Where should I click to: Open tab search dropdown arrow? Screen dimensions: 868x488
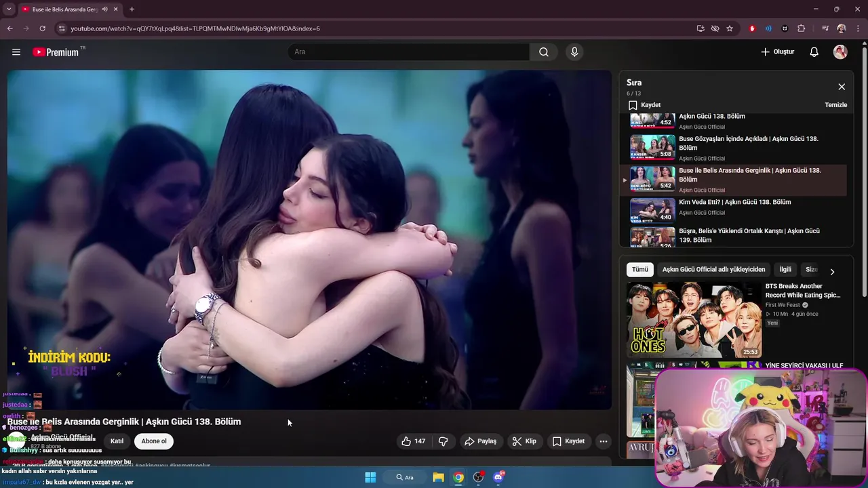8,9
